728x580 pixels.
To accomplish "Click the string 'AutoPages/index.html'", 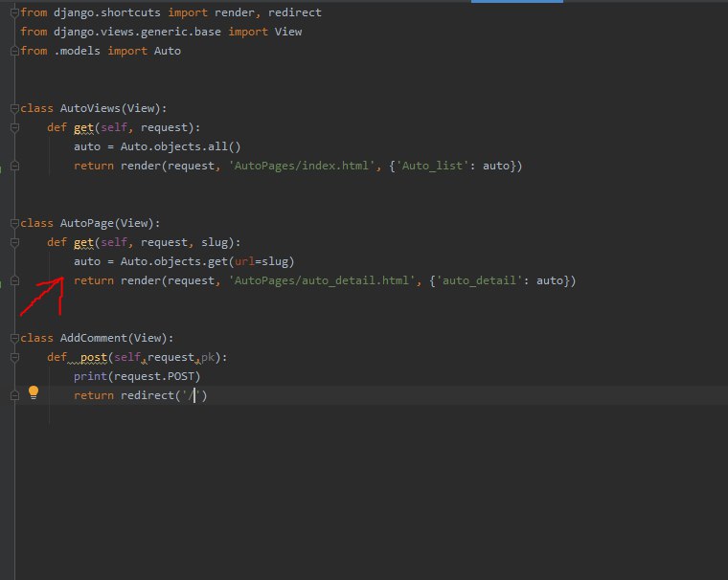I will [302, 166].
